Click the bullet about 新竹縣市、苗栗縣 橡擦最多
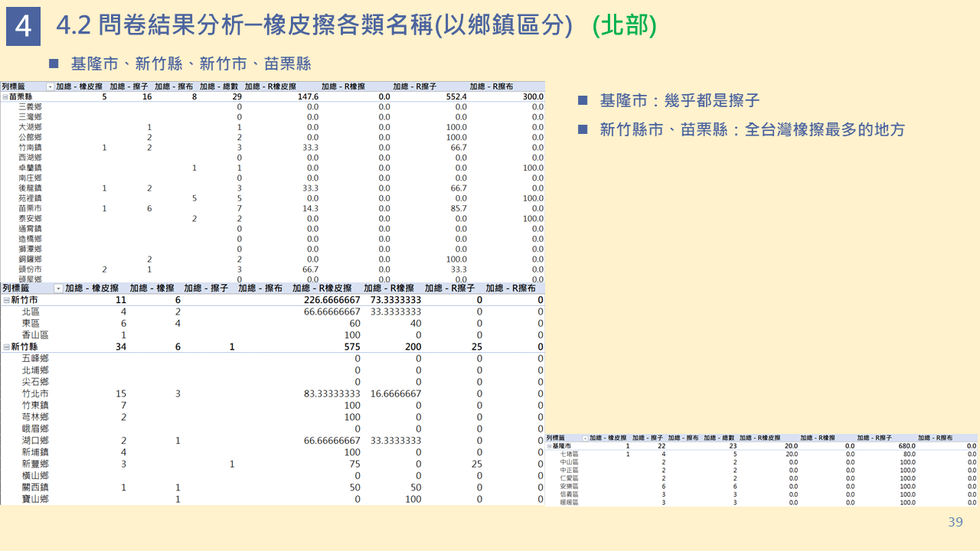Screen dimensions: 980x551 point(752,129)
